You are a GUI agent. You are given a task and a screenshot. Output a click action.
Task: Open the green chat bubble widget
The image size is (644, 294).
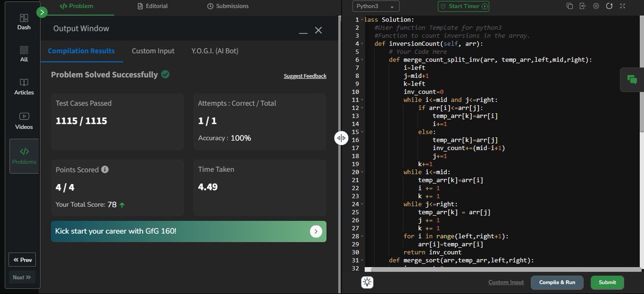tap(632, 79)
